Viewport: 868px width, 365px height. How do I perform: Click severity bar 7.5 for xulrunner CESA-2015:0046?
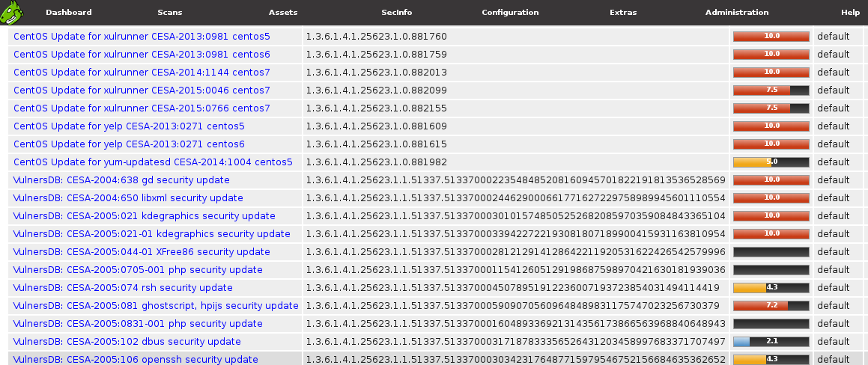(771, 91)
